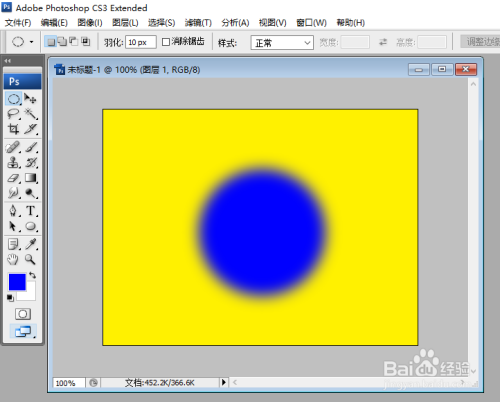
Task: Click the 100% zoom field in status bar
Action: tap(69, 383)
